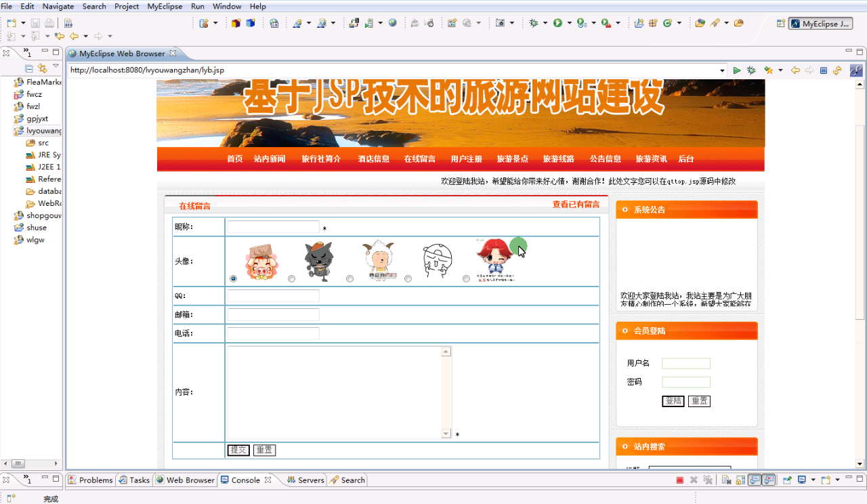
Task: Click the Debug bug icon in main toolbar
Action: pos(534,23)
